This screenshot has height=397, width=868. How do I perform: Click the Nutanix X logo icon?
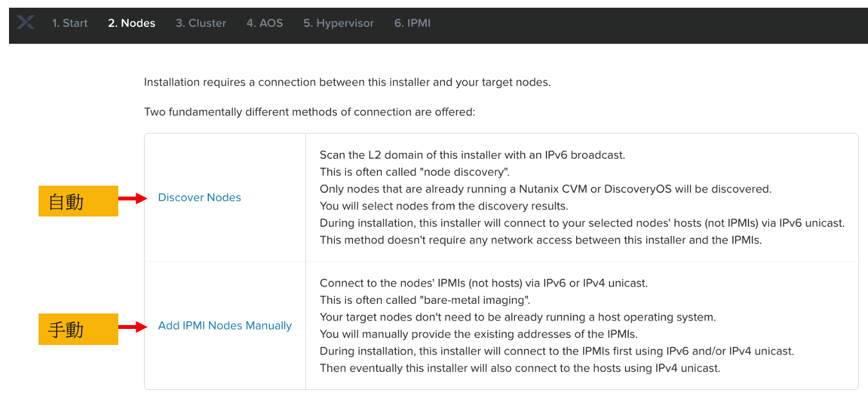pyautogui.click(x=26, y=23)
